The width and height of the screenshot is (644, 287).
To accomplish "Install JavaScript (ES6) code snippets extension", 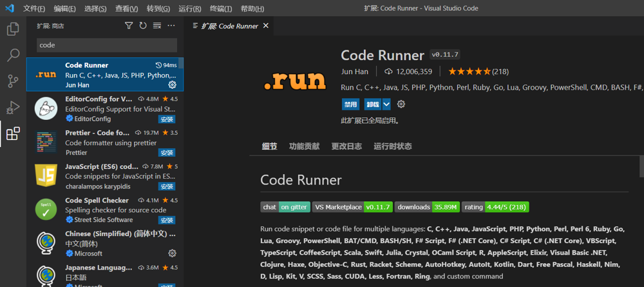I will point(167,186).
